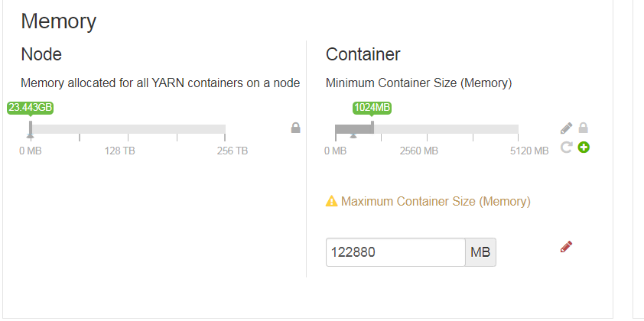
Task: Click the green plus icon beside the container slider
Action: point(584,146)
